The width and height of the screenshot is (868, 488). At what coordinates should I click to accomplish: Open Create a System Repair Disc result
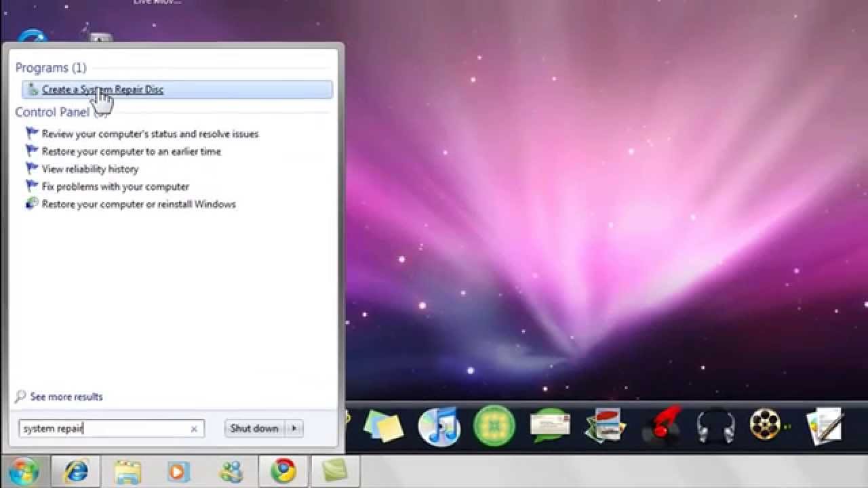[177, 89]
